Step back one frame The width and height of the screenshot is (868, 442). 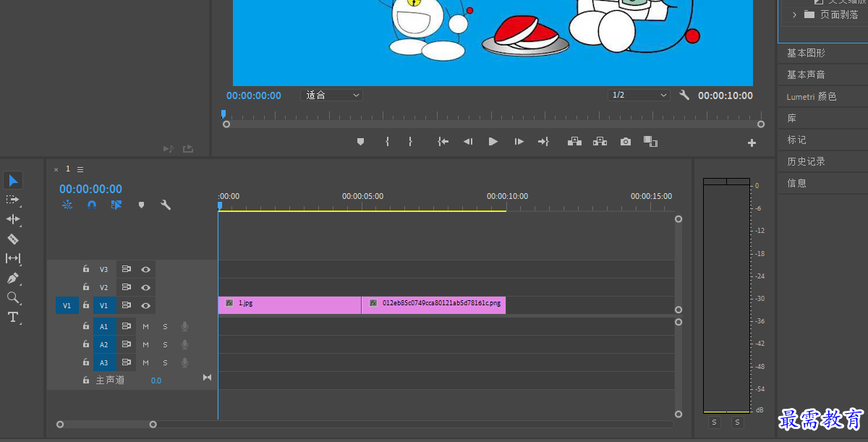pos(468,142)
